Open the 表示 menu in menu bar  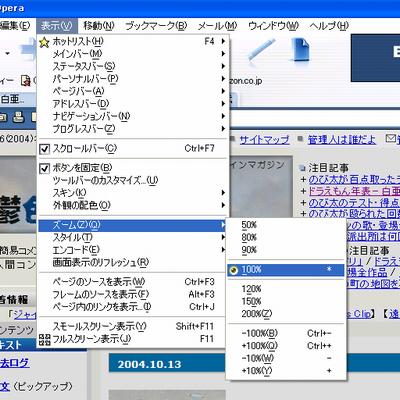coord(57,25)
